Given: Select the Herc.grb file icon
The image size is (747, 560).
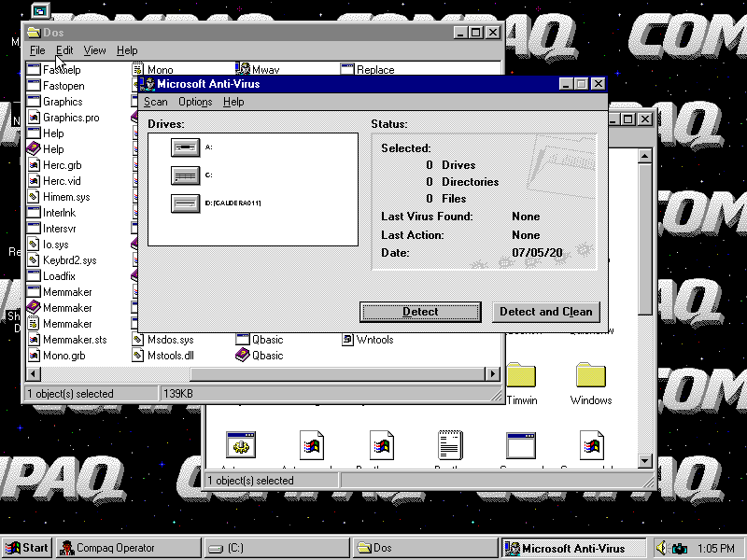Looking at the screenshot, I should [x=34, y=165].
